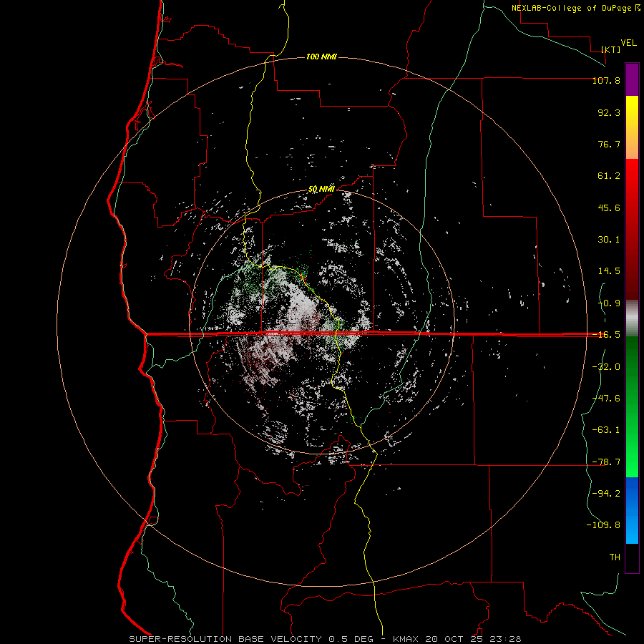Click the -0.9 scale value

[x=609, y=303]
